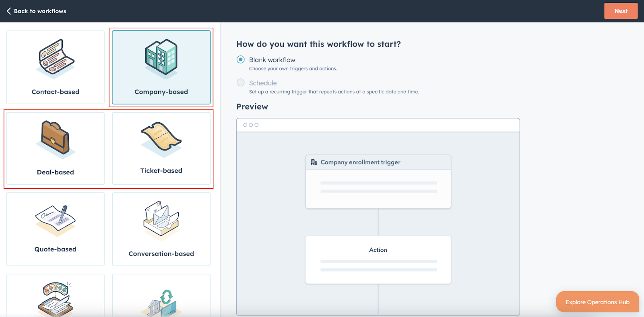This screenshot has width=644, height=317.
Task: Click the 'How do you want this workflow to start?' heading
Action: pyautogui.click(x=318, y=44)
